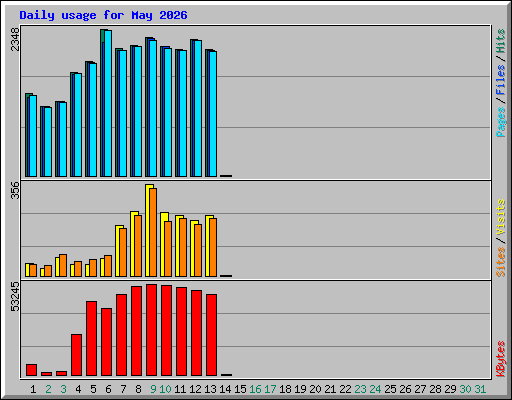
Task: Click the 2348 axis maximum label
Action: (15, 39)
